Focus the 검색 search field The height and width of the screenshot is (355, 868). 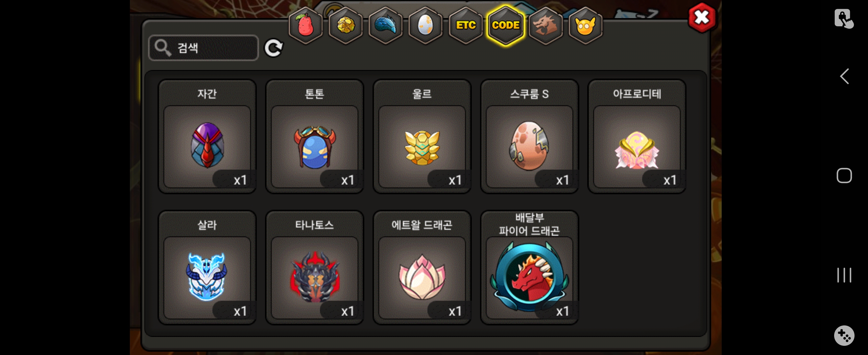204,48
